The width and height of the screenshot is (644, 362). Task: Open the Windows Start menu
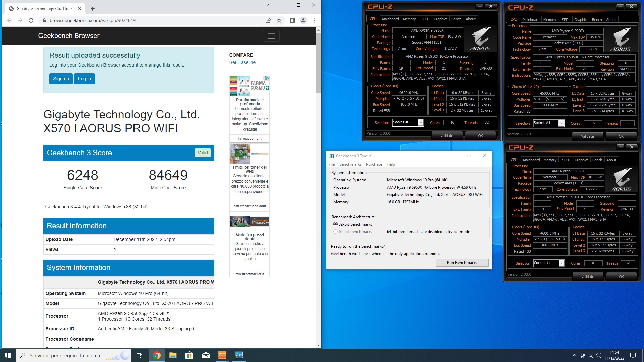(x=8, y=355)
